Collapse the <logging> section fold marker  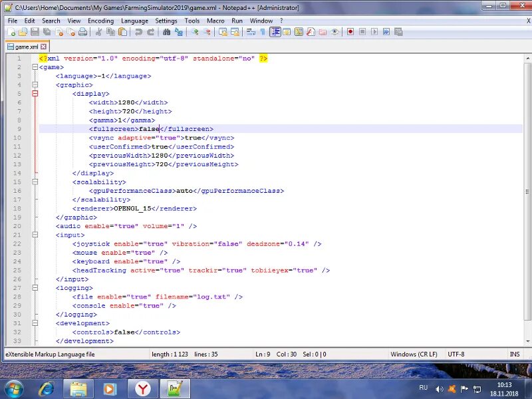pos(35,288)
